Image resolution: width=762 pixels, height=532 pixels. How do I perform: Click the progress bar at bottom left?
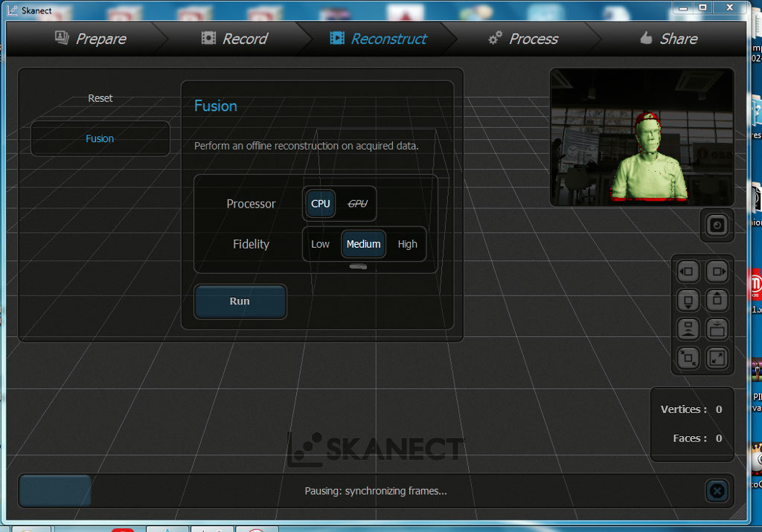point(55,490)
